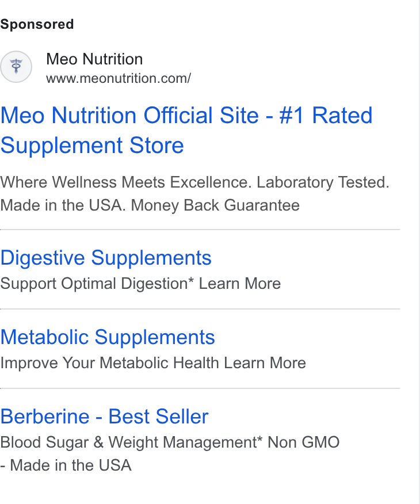The image size is (420, 504).
Task: Click the Meo Nutrition caduceus logo icon
Action: click(16, 67)
